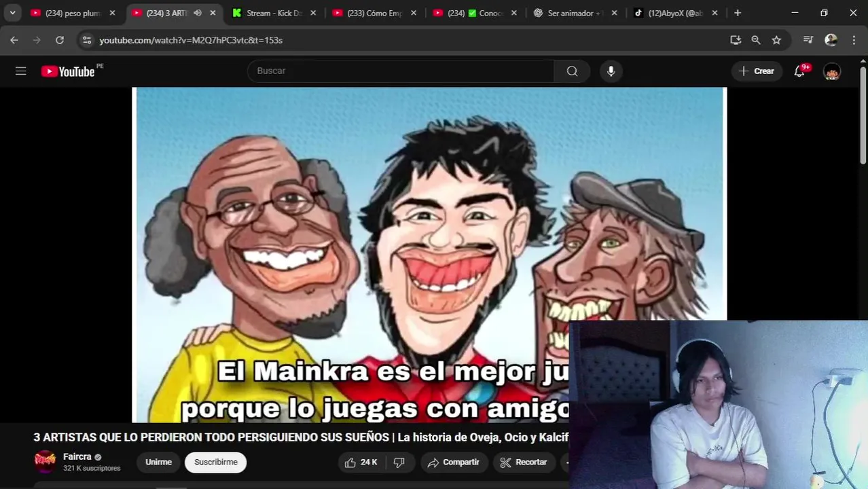The height and width of the screenshot is (489, 868).
Task: View site information icon in address bar
Action: click(x=86, y=40)
